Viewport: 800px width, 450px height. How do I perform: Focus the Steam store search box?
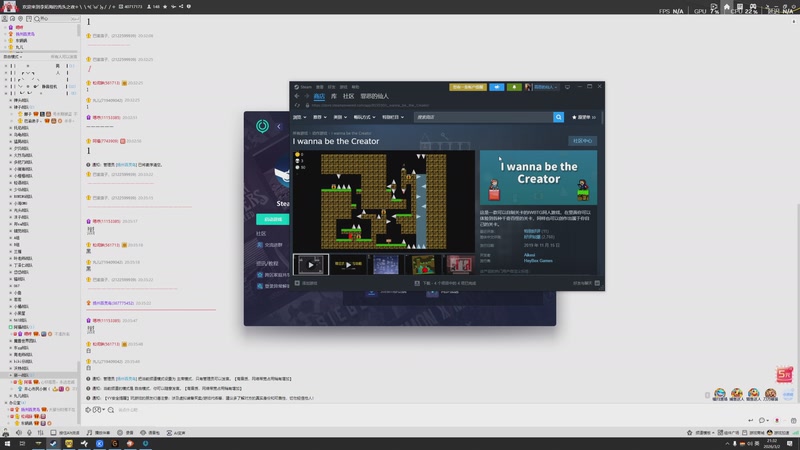click(x=483, y=117)
